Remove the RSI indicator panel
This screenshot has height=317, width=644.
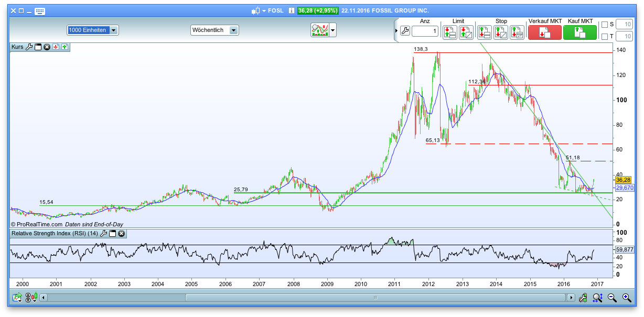tap(121, 234)
